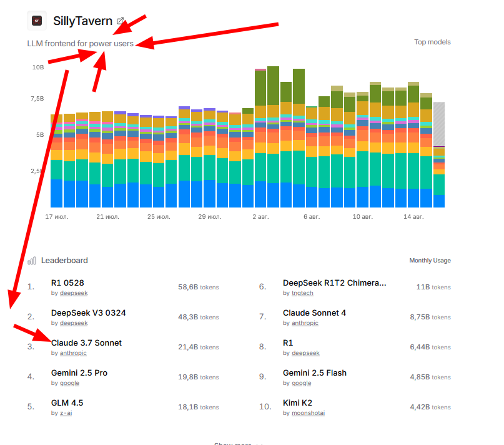This screenshot has height=445, width=504.
Task: Open the moonshotai author link
Action: (308, 413)
